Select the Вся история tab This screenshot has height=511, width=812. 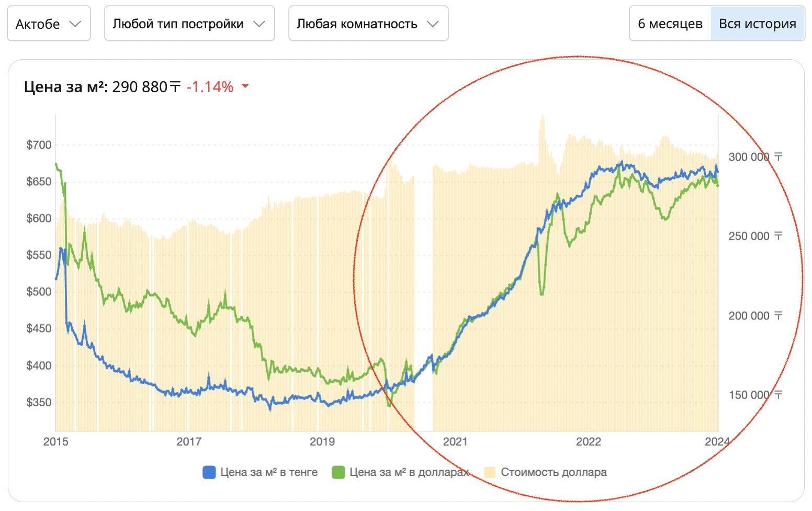click(757, 24)
